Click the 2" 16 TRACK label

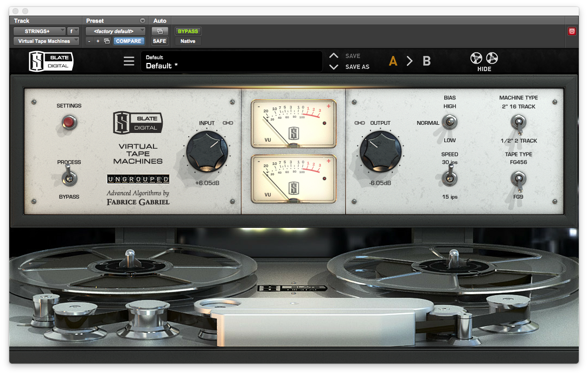pos(519,106)
